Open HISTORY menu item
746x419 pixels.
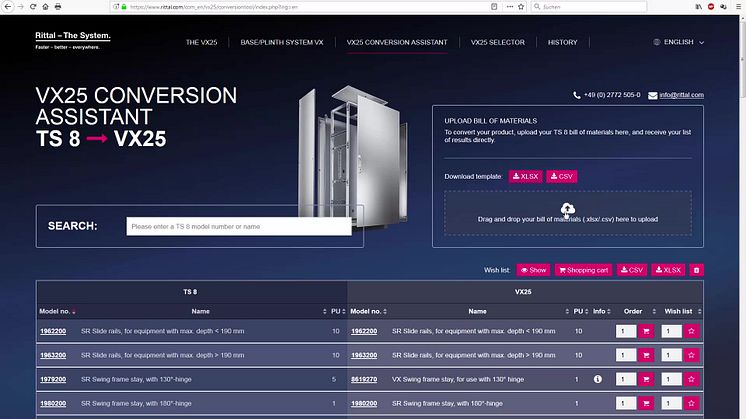click(562, 42)
